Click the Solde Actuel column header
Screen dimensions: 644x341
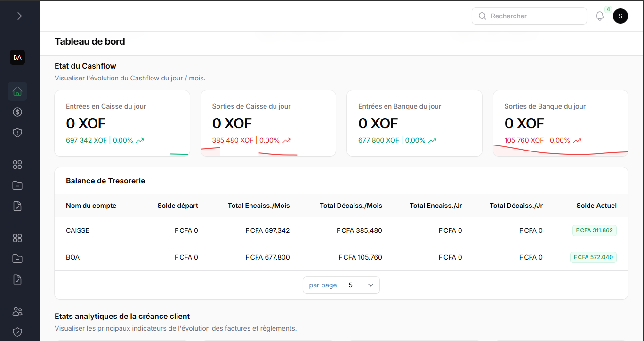(x=596, y=206)
